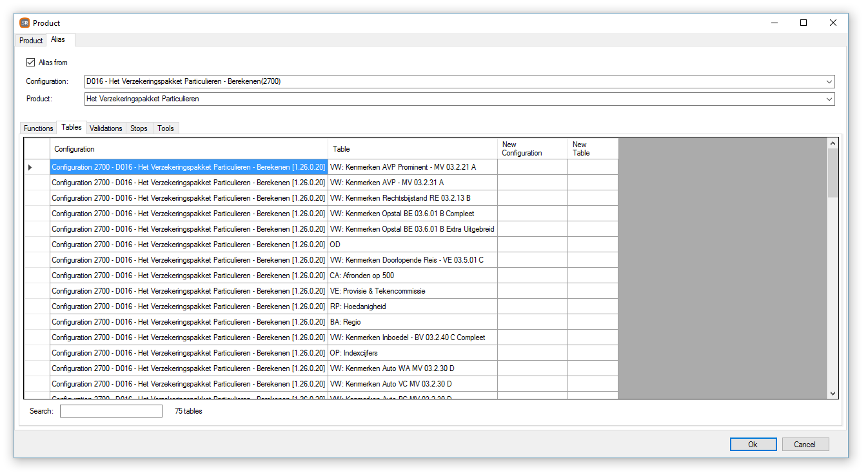
Task: Select cell 'CA: Afronden op 500'
Action: point(413,276)
